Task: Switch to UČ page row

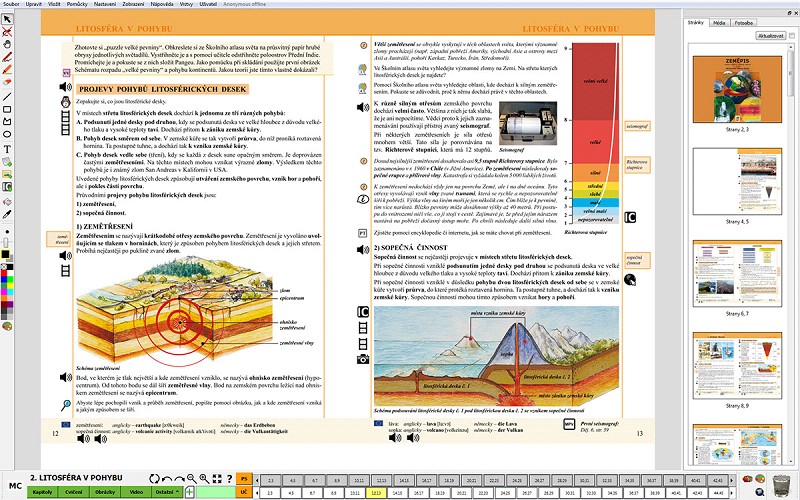Action: click(x=244, y=492)
